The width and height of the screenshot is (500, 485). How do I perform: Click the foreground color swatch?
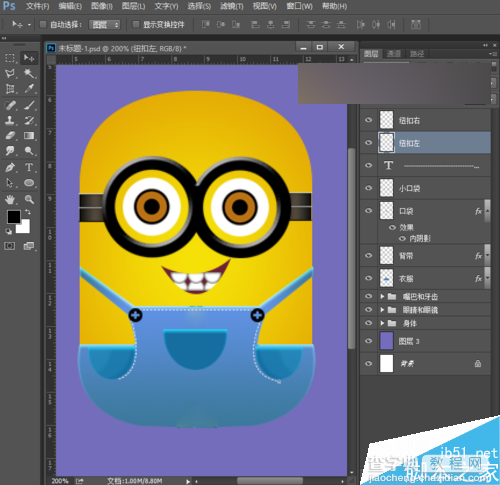tap(13, 217)
